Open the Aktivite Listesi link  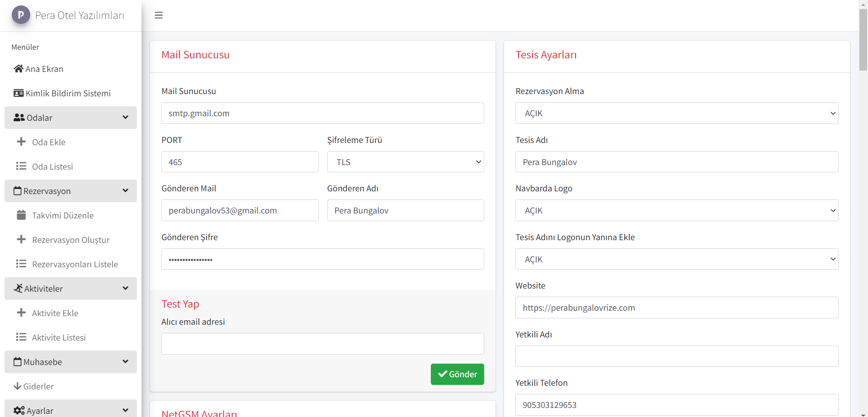pyautogui.click(x=59, y=337)
